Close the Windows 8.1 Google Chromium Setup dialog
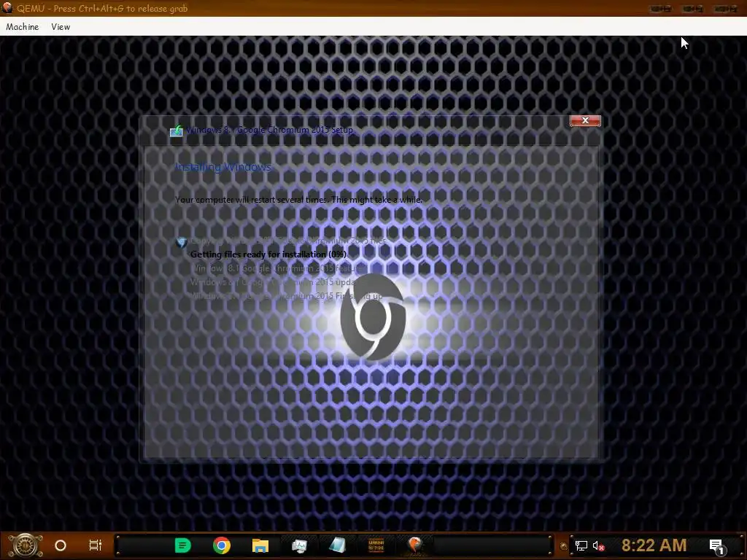 (x=585, y=120)
